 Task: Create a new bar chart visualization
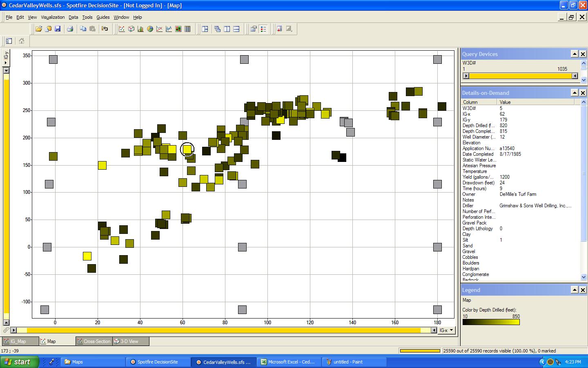[140, 29]
